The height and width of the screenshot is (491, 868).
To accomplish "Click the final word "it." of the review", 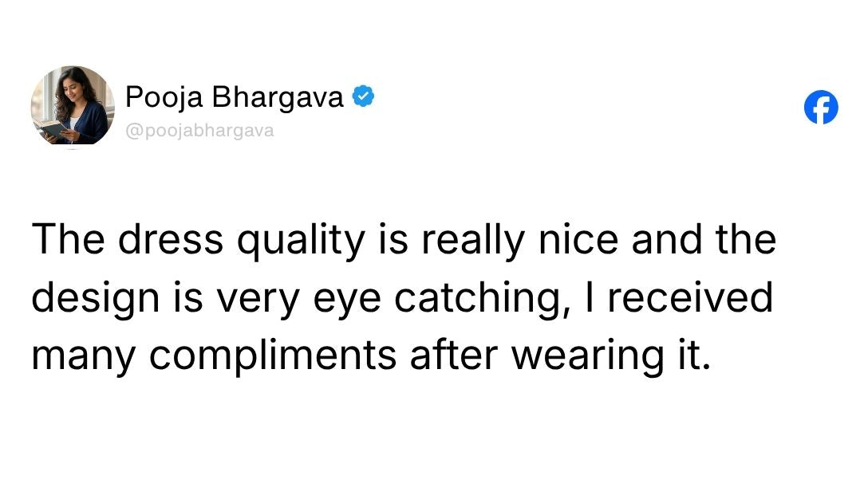I will [686, 354].
